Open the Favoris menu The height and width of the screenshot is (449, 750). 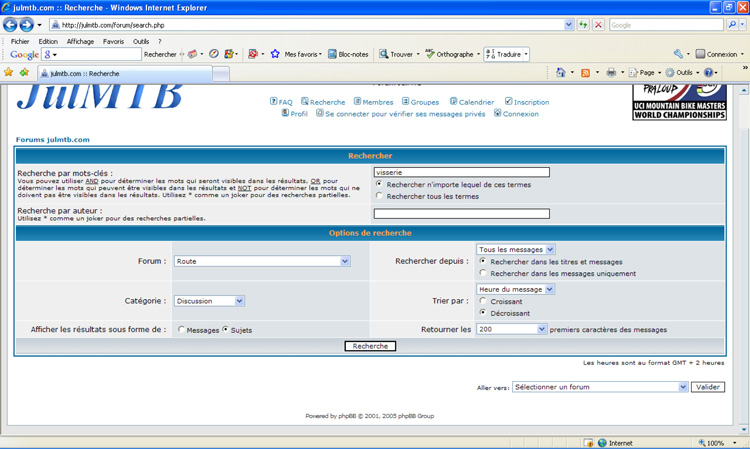[x=113, y=42]
